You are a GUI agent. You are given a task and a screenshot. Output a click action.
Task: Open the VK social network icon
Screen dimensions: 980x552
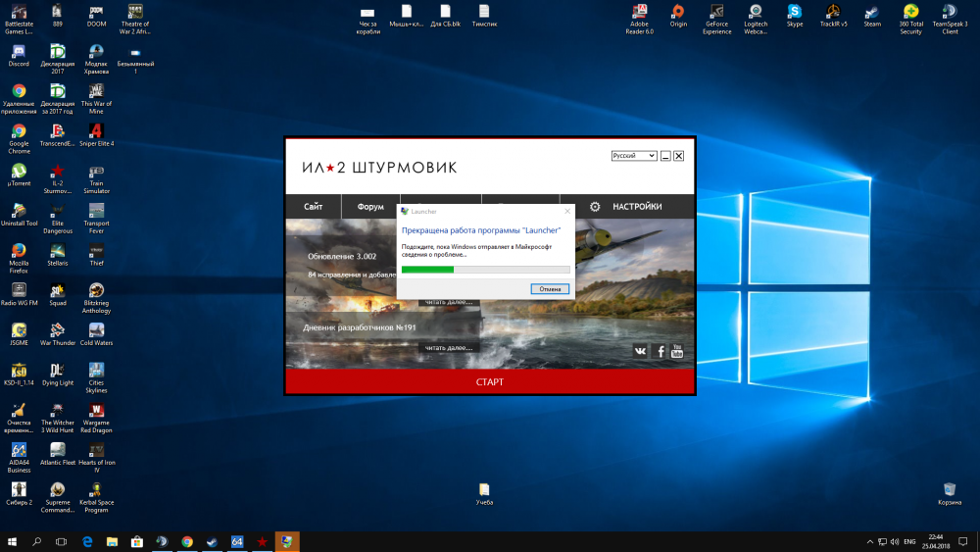pyautogui.click(x=640, y=351)
